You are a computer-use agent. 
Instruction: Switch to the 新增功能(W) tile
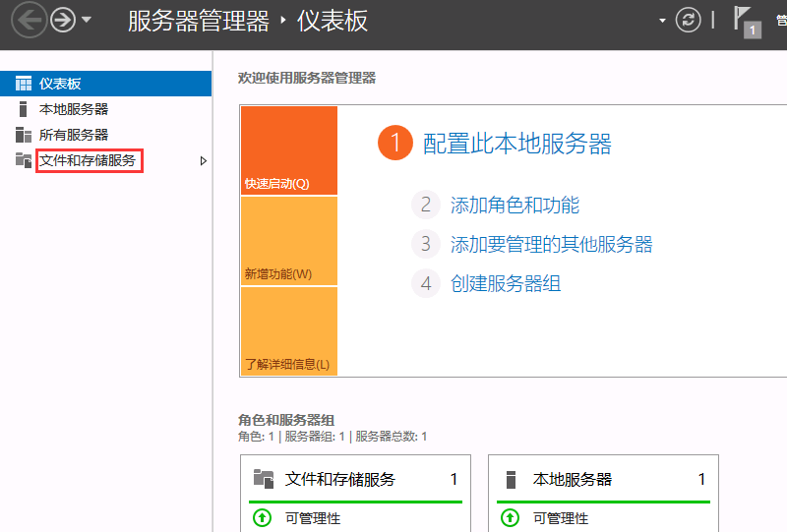pos(288,241)
